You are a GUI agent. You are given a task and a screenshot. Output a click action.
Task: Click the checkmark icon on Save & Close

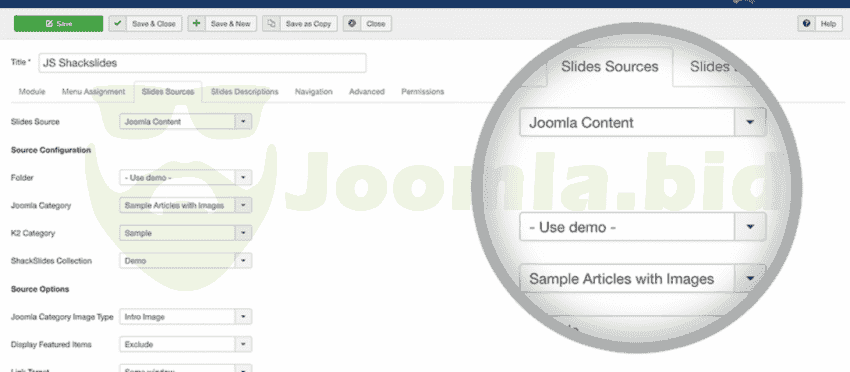click(118, 24)
